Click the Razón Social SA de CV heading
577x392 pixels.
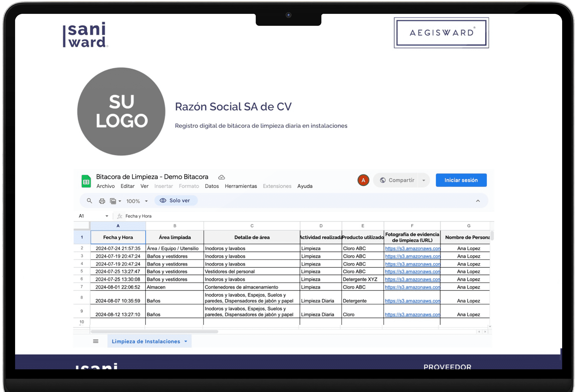point(233,107)
